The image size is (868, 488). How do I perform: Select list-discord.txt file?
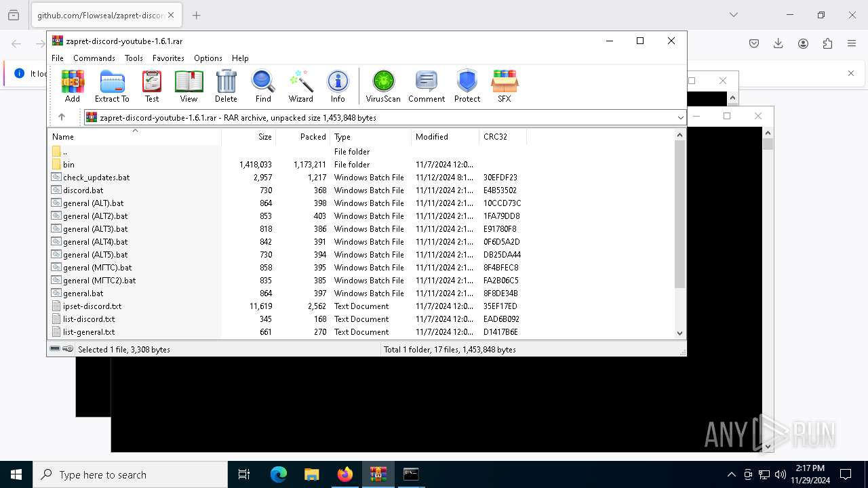coord(361,319)
